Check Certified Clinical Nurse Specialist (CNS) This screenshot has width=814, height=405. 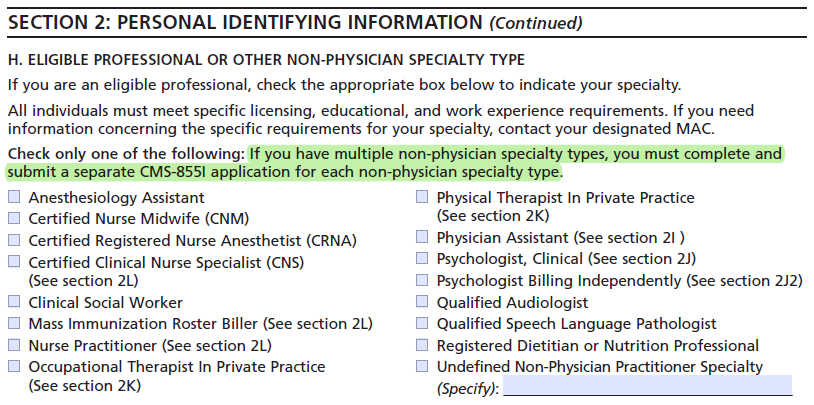pyautogui.click(x=14, y=262)
